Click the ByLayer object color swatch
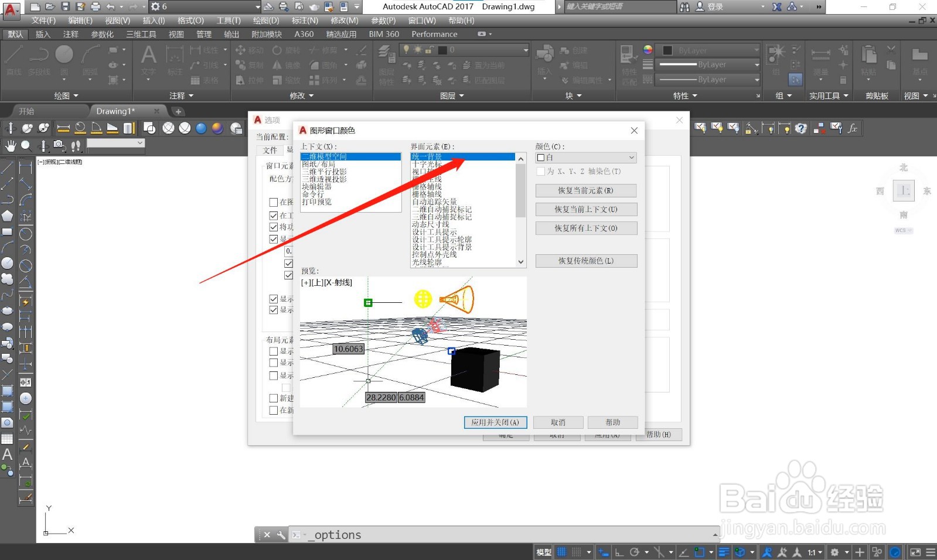The image size is (937, 560). coord(667,50)
